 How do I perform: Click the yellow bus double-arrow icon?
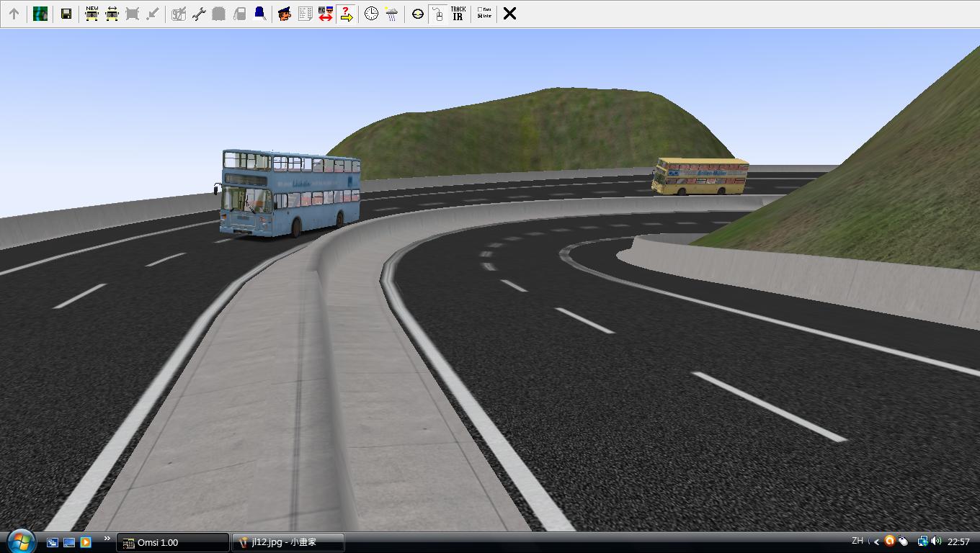click(112, 14)
